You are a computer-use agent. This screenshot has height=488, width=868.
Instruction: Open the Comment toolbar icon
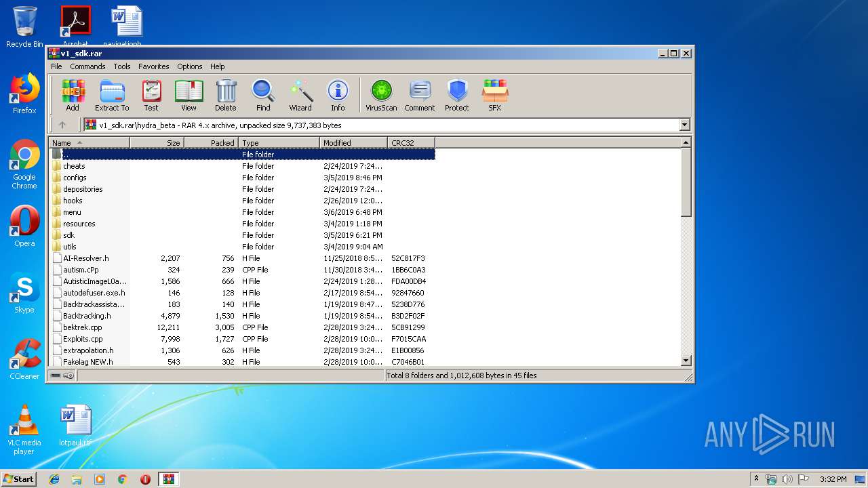coord(420,96)
